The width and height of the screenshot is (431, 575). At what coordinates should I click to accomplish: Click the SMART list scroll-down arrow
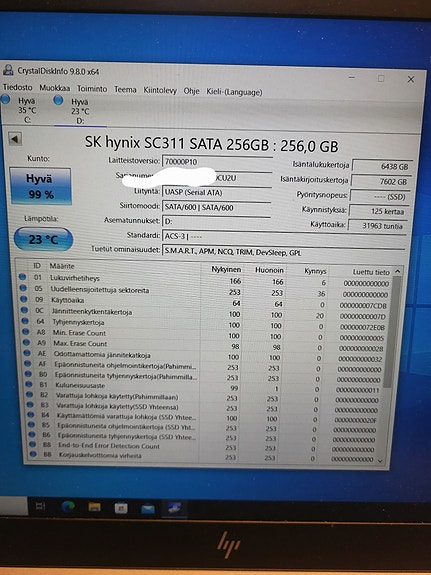pyautogui.click(x=380, y=461)
